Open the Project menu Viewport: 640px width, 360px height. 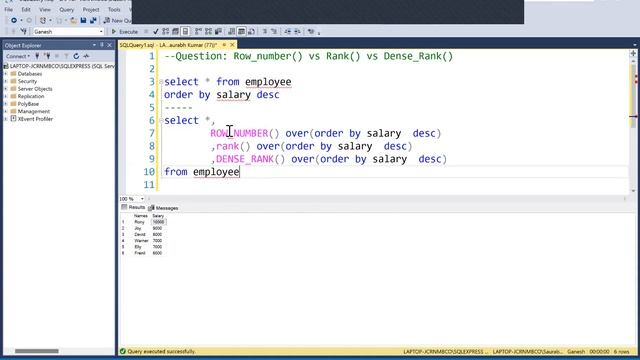click(x=91, y=9)
